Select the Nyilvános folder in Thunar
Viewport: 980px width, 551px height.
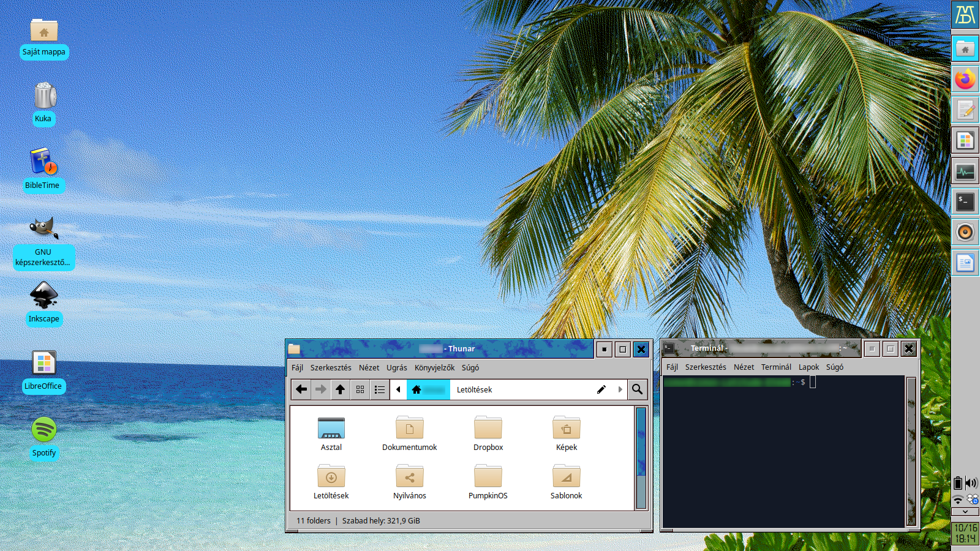[410, 482]
